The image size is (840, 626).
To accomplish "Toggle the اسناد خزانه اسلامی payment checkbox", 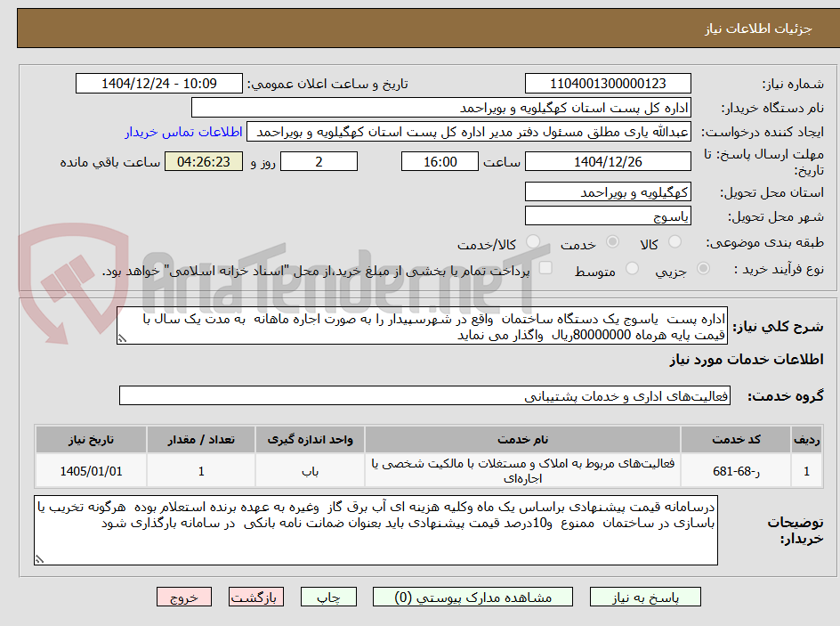I will pos(545,268).
